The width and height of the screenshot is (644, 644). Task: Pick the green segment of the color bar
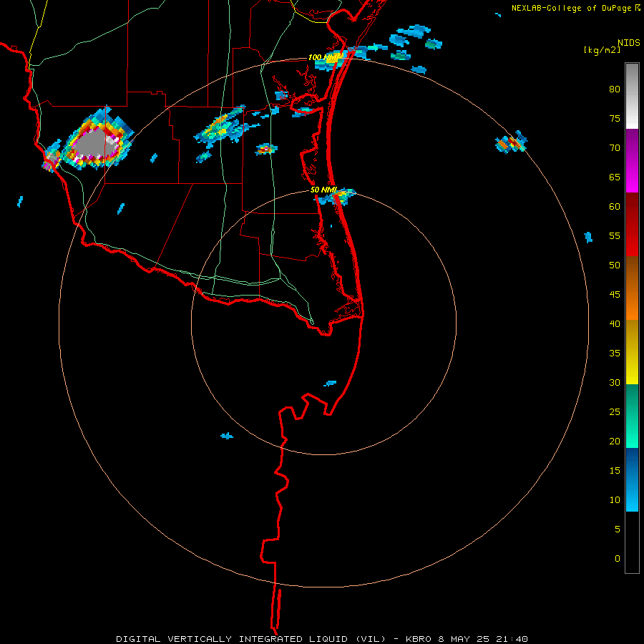[632, 416]
